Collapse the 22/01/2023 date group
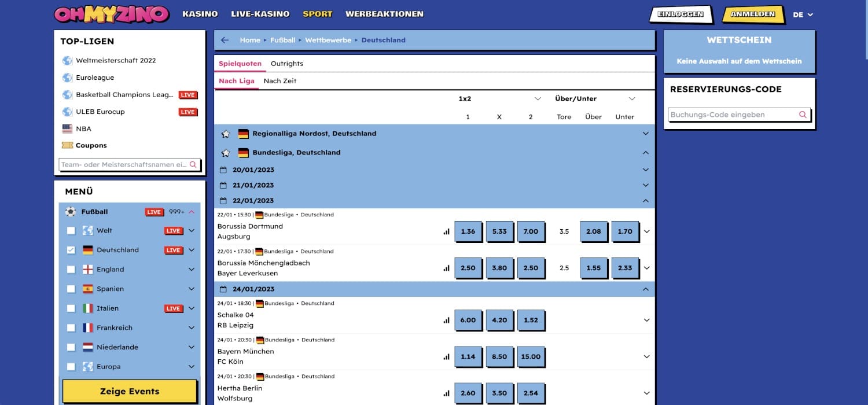This screenshot has width=868, height=405. tap(646, 201)
